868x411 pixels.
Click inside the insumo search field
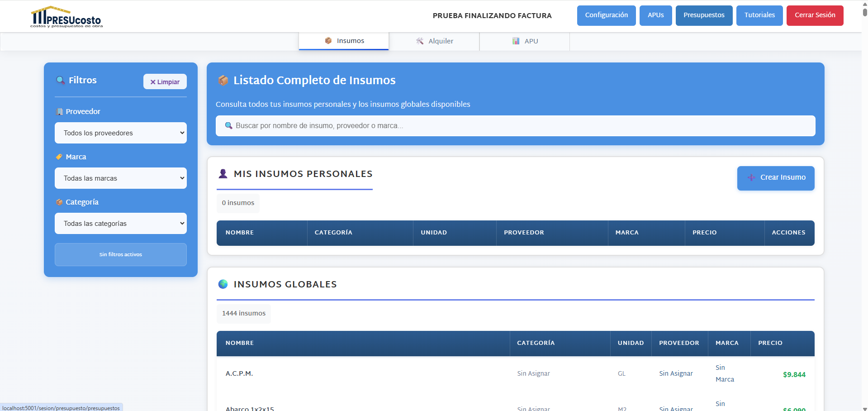[x=498, y=126]
